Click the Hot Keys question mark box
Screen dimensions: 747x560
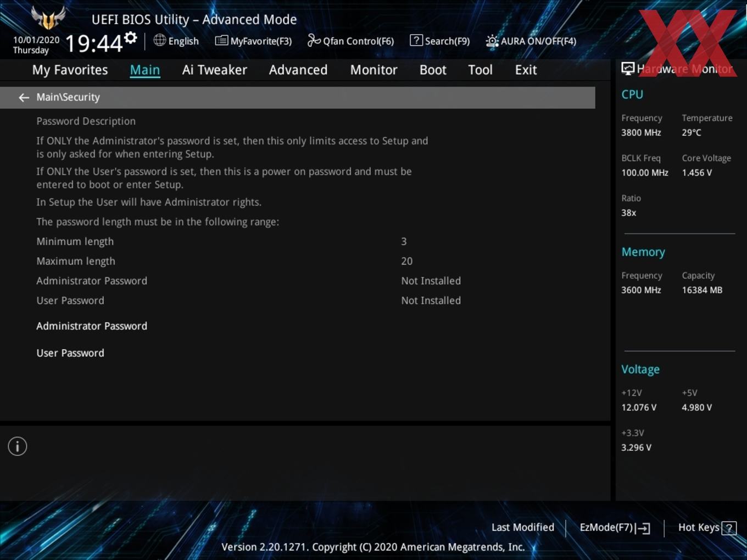(729, 528)
